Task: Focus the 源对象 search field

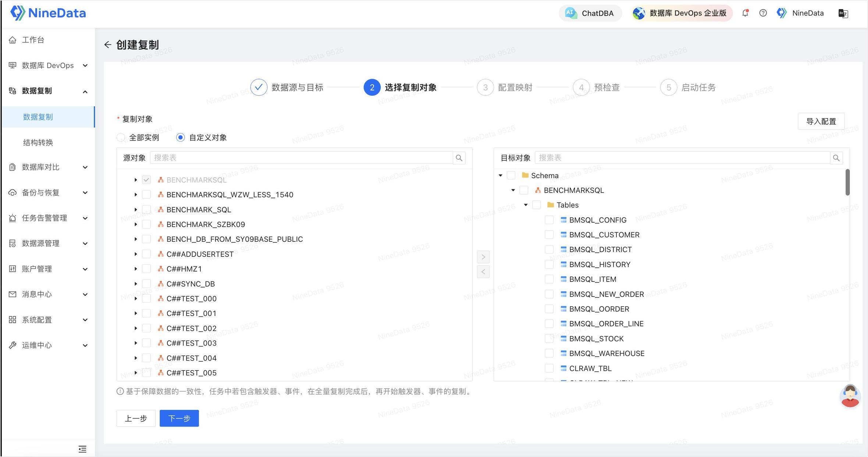Action: (301, 157)
